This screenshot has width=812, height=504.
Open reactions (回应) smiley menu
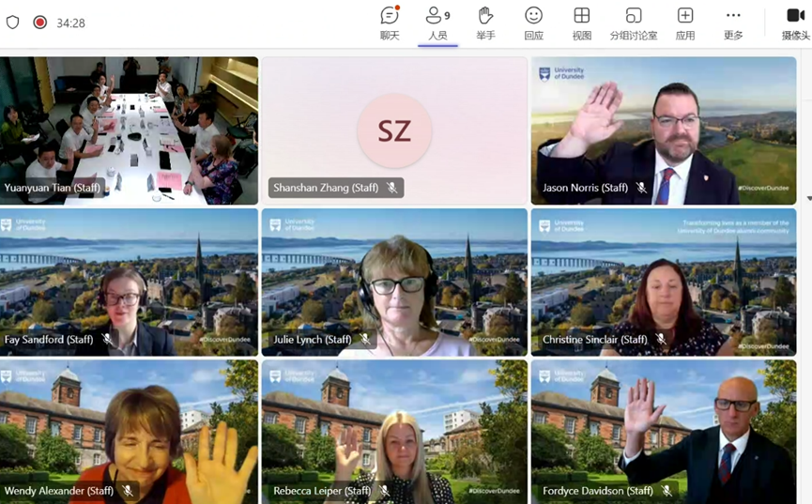[x=533, y=23]
